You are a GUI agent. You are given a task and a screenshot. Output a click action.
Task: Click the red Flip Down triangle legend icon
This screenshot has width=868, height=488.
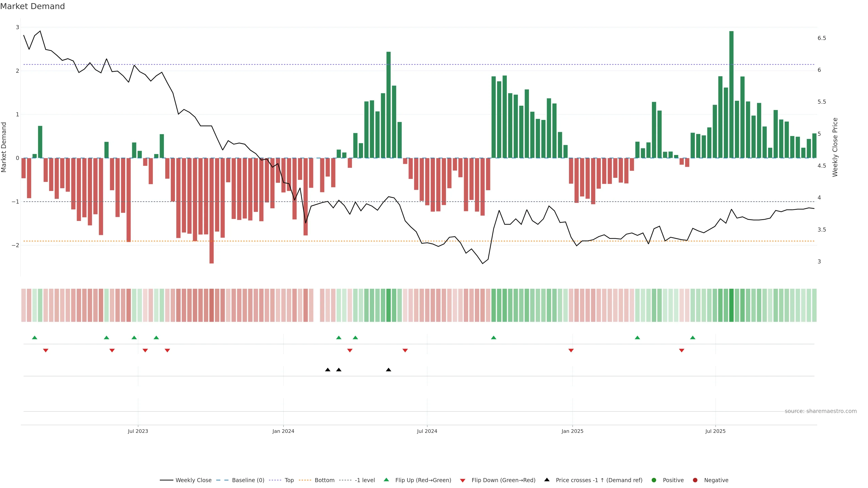click(462, 480)
